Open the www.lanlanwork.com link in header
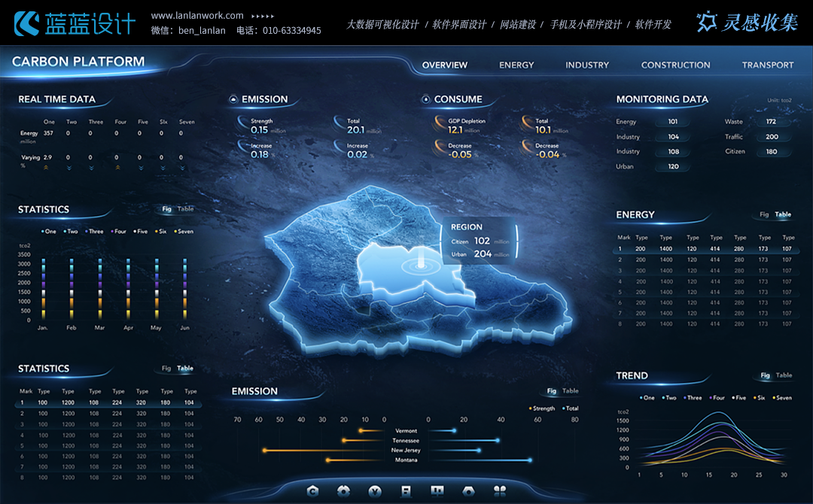The height and width of the screenshot is (504, 813). (197, 16)
